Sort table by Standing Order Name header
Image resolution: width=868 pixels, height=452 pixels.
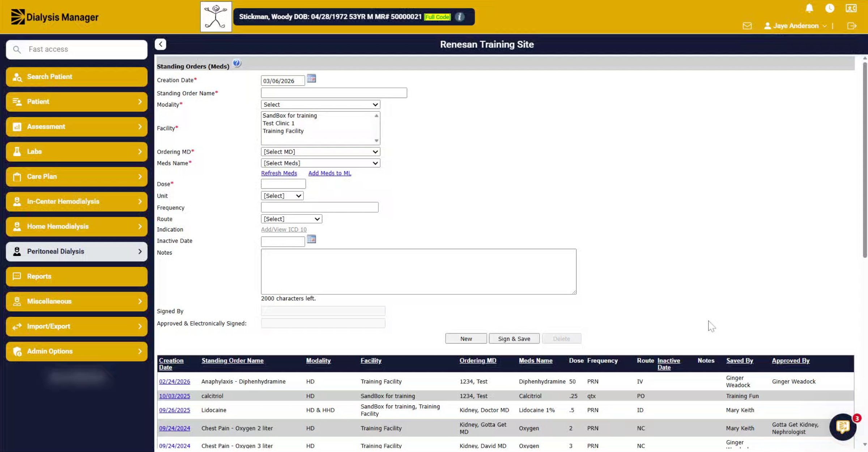233,361
